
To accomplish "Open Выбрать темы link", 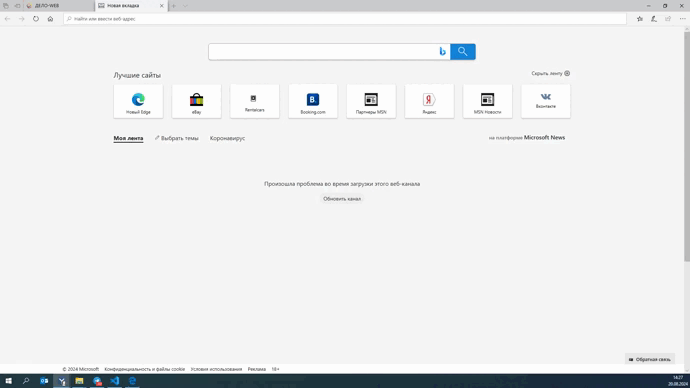I will tap(176, 138).
